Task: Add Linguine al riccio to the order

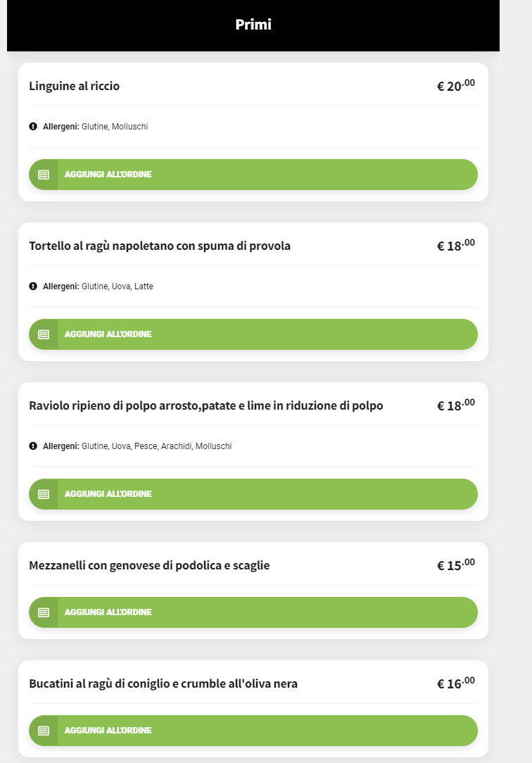Action: pos(253,175)
